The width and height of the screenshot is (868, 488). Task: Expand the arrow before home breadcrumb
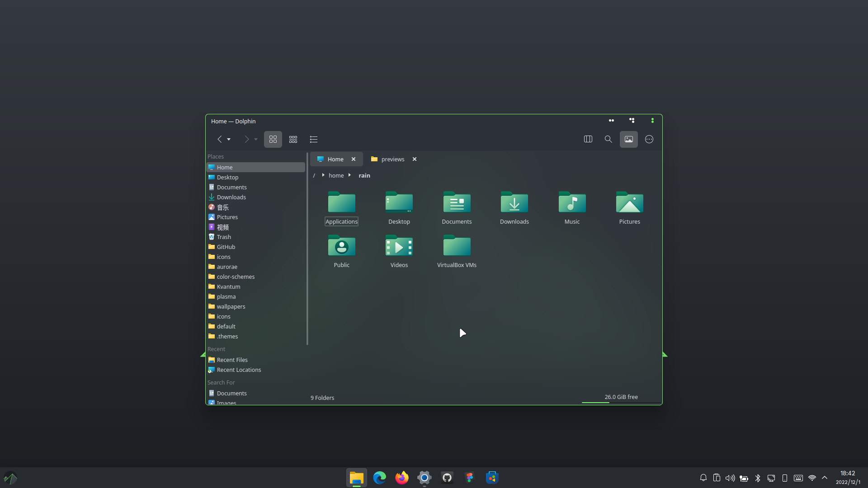pyautogui.click(x=323, y=175)
